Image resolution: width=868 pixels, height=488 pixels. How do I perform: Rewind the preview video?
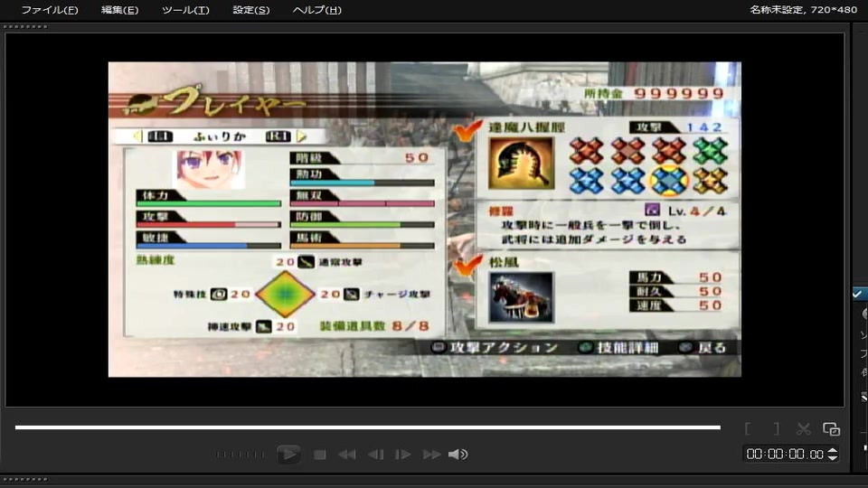point(347,455)
